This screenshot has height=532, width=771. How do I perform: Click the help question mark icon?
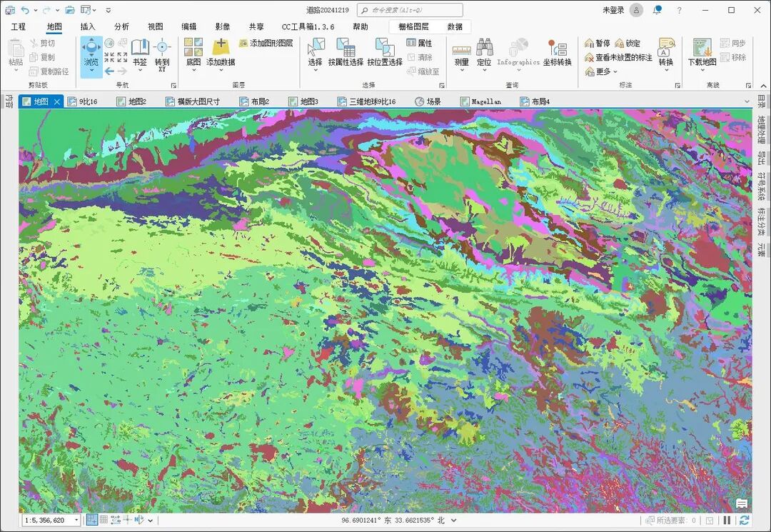tap(679, 10)
